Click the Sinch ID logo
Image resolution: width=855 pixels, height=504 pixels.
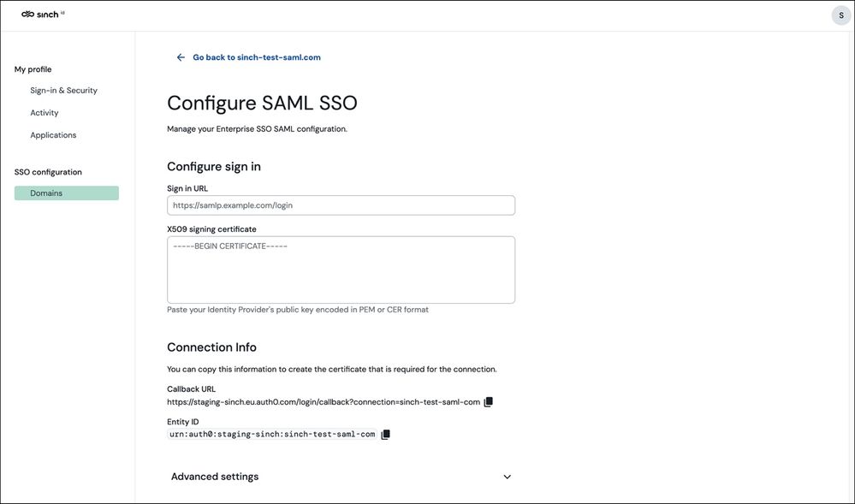pyautogui.click(x=43, y=15)
